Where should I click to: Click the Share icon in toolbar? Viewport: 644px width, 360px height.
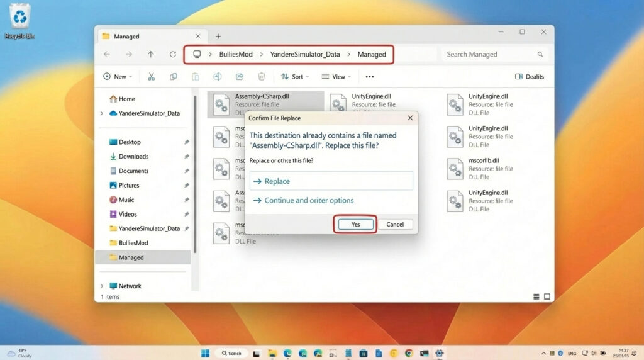click(239, 77)
